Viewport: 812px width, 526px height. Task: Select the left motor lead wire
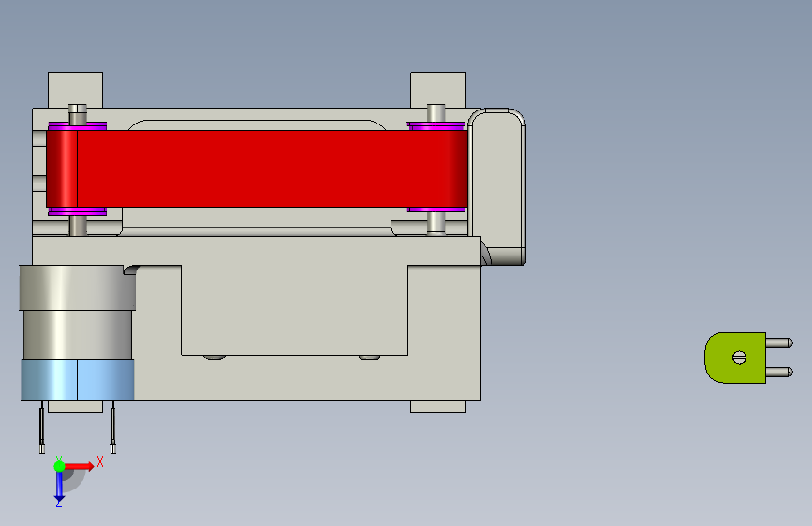point(42,427)
